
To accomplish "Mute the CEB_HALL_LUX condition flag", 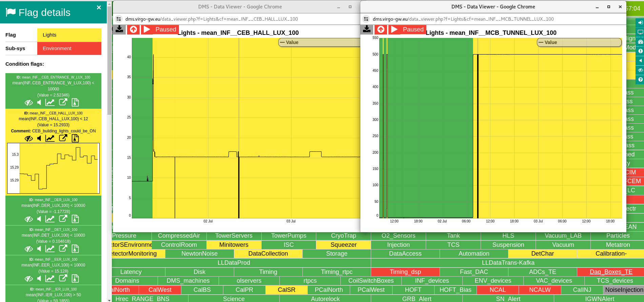I will pyautogui.click(x=39, y=138).
